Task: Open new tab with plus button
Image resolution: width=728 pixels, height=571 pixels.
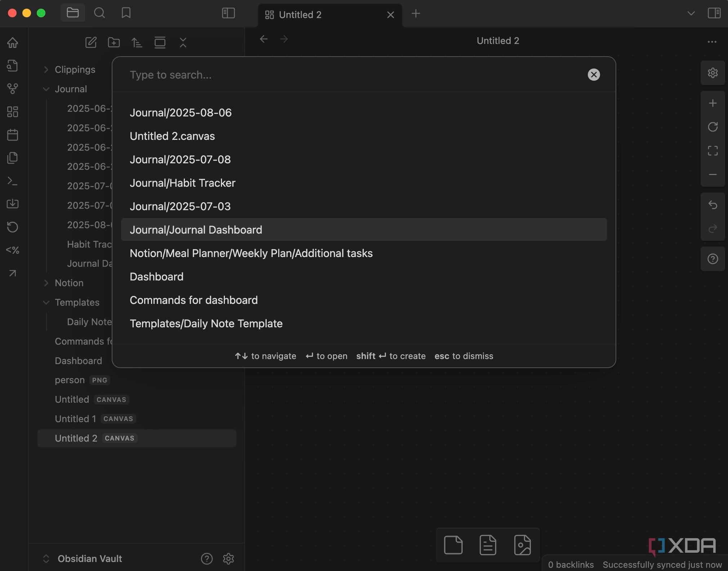Action: (416, 14)
